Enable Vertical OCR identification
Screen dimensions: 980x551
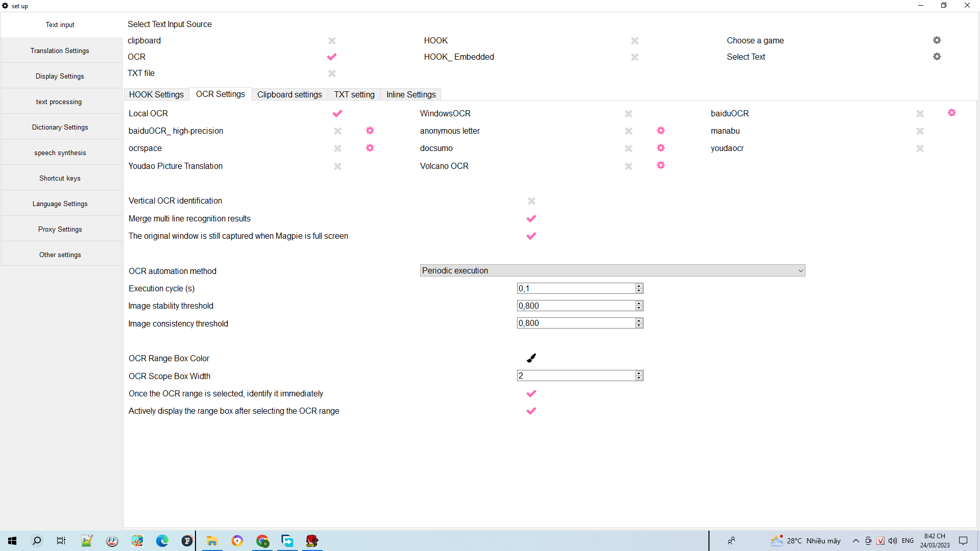click(x=531, y=201)
